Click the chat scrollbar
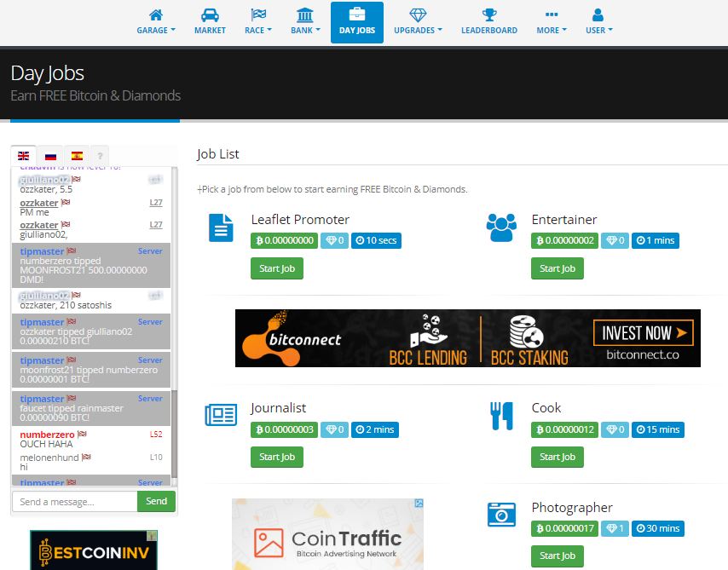728x570 pixels. [175, 434]
